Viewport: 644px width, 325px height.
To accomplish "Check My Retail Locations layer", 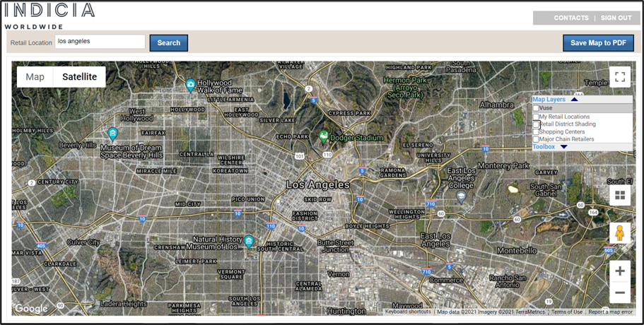I will click(x=536, y=117).
